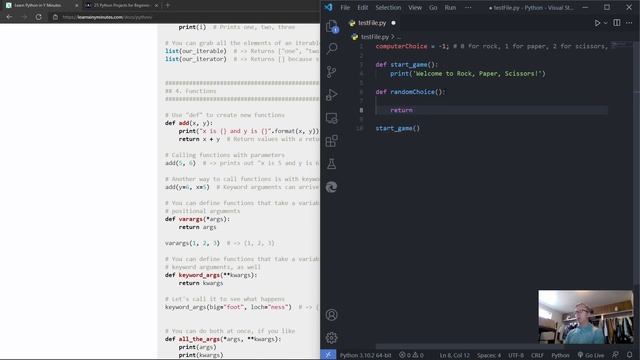The width and height of the screenshot is (640, 360).
Task: Click Ln 8, Col 12 cursor position
Action: (454, 355)
